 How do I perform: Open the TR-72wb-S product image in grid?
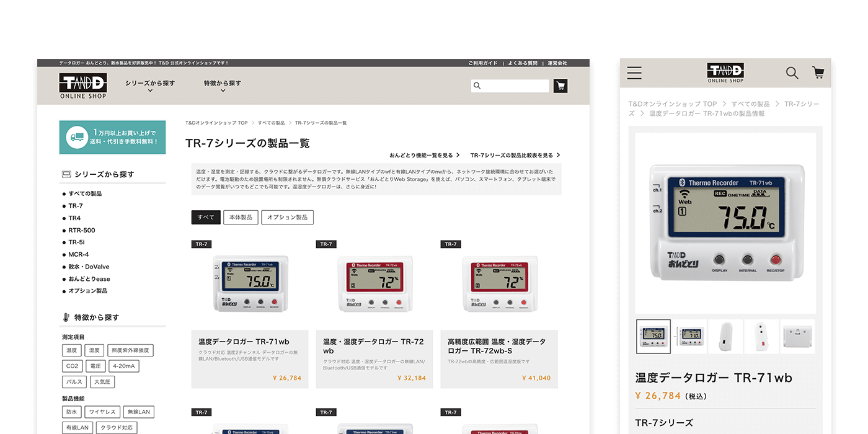499,283
